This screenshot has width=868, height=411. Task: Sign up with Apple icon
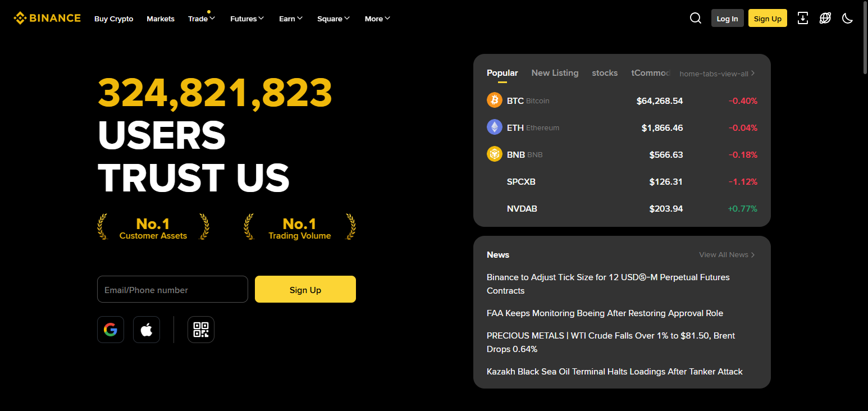(x=147, y=330)
